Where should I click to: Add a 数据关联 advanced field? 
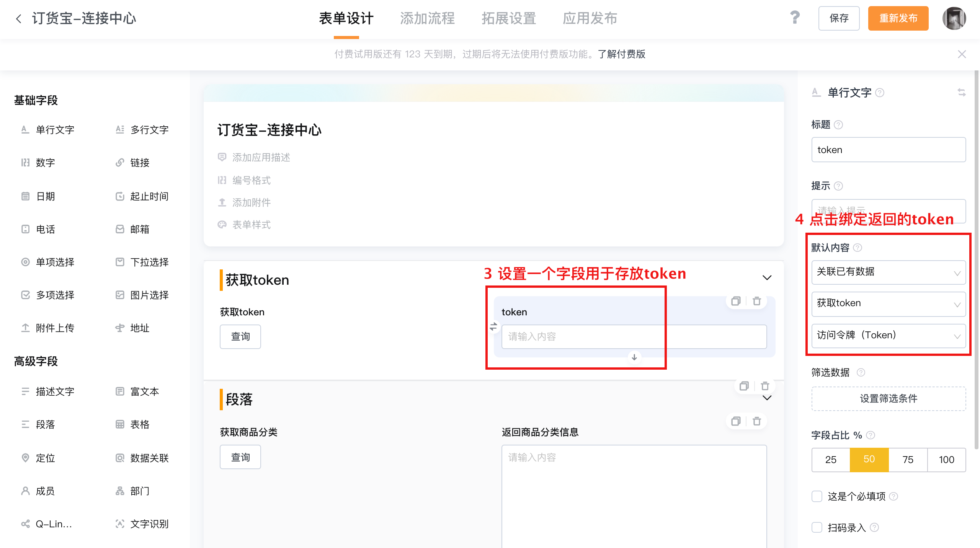tap(142, 458)
